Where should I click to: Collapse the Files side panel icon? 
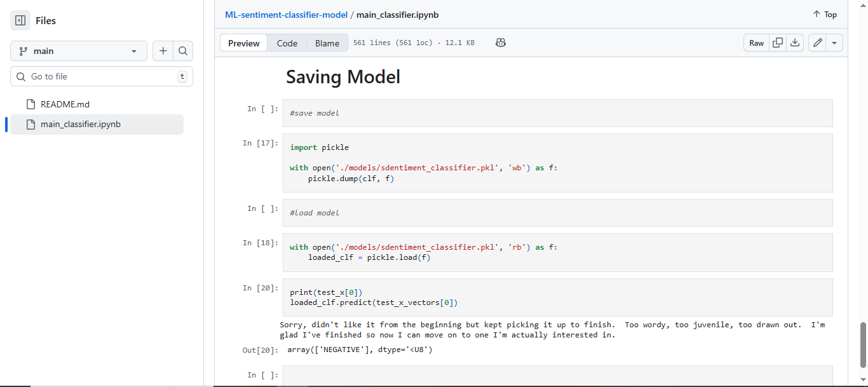click(20, 21)
